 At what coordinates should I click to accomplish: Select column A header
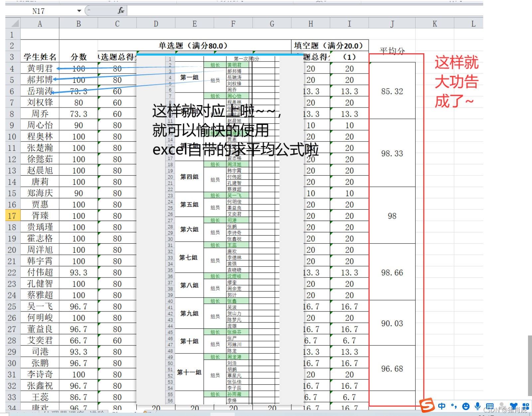tap(40, 24)
